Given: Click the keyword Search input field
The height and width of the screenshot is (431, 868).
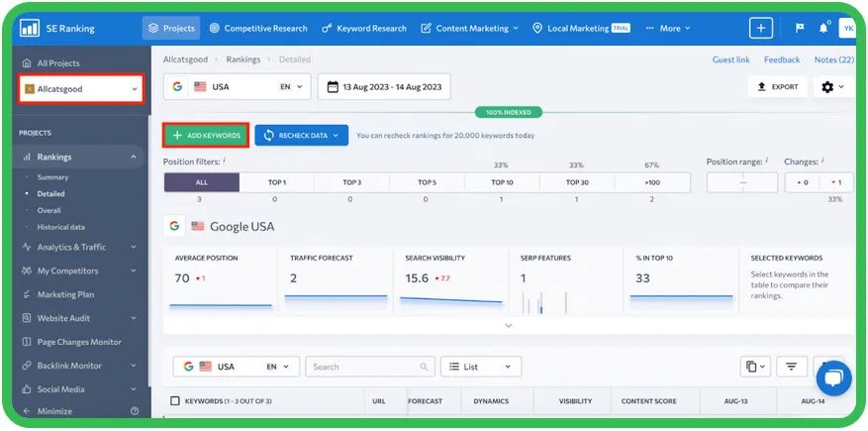Looking at the screenshot, I should (x=368, y=367).
